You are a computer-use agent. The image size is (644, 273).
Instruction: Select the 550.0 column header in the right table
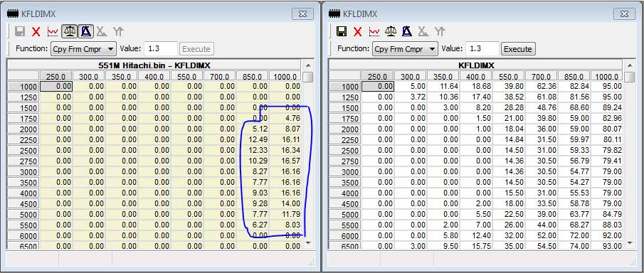click(509, 76)
